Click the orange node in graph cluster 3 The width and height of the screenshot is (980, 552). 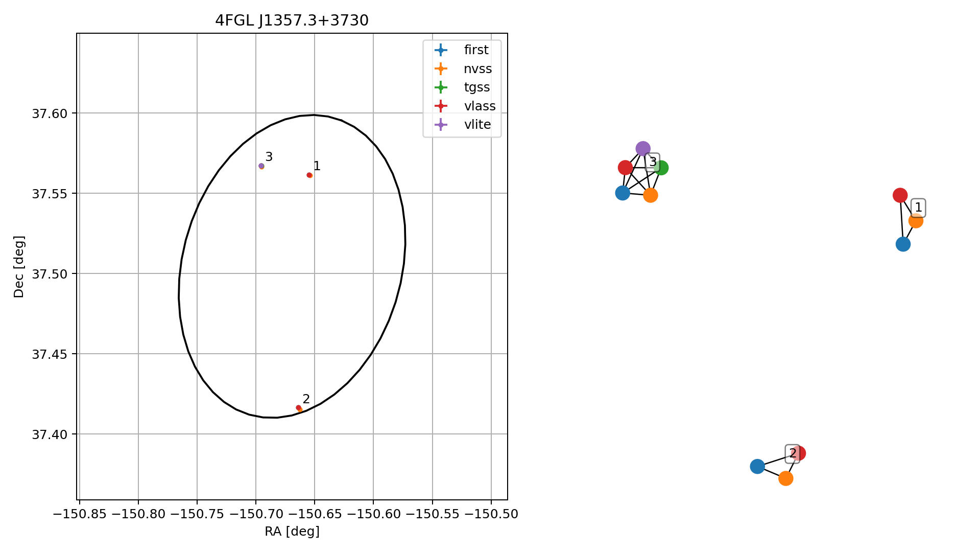pyautogui.click(x=651, y=195)
